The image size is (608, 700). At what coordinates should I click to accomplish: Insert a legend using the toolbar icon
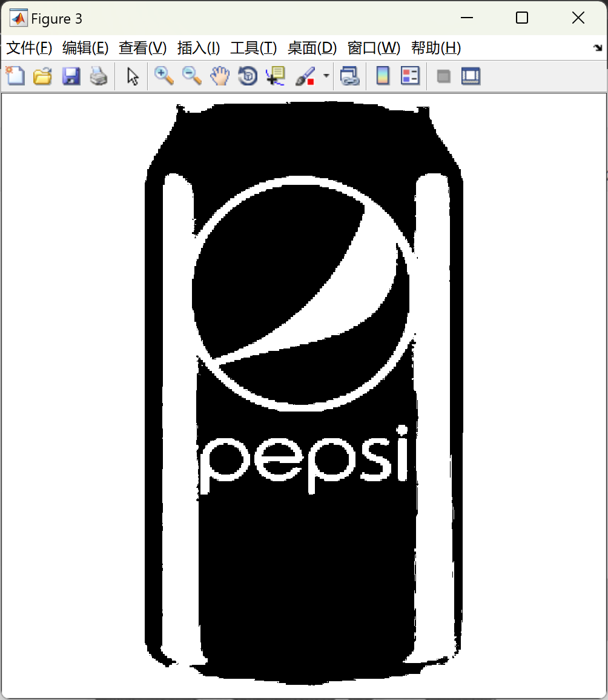[411, 76]
